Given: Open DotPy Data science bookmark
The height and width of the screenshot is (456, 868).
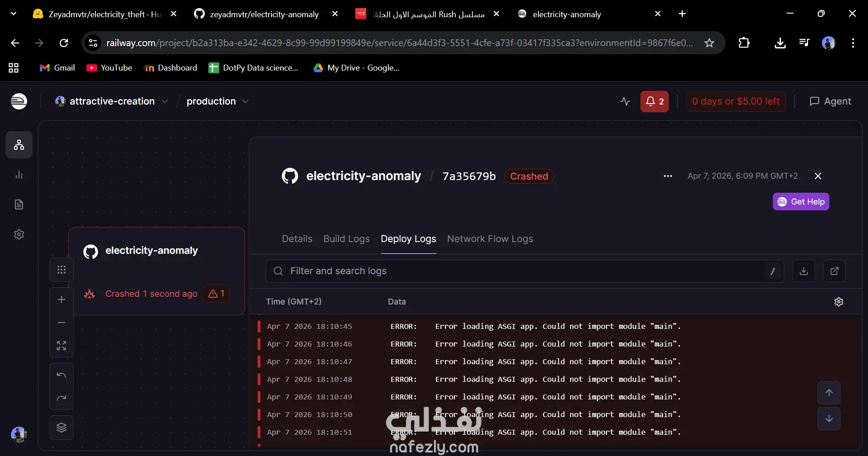Looking at the screenshot, I should (x=253, y=68).
